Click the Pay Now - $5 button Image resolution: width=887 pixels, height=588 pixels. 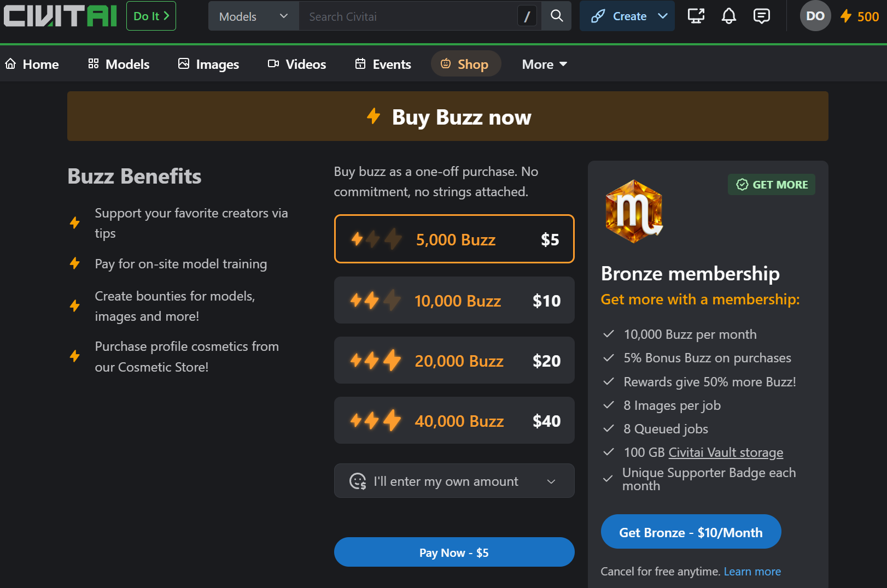[x=454, y=552]
